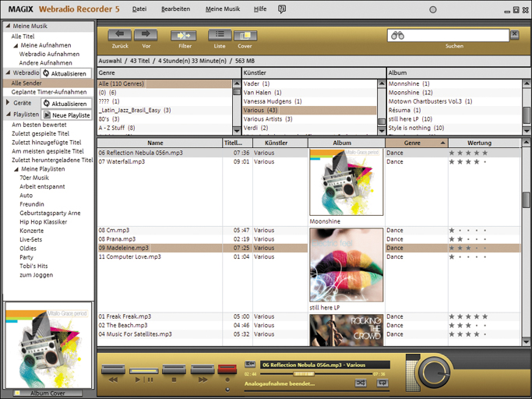Select track 11 Computer Love.mp3

[x=129, y=256]
